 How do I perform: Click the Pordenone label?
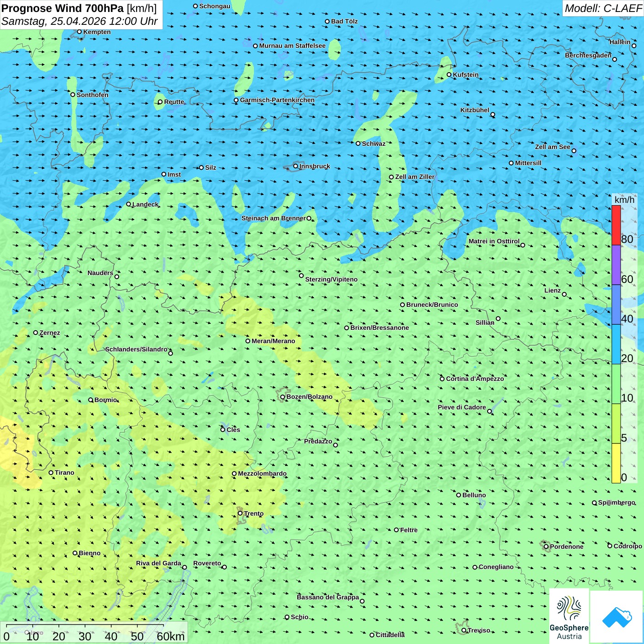point(567,546)
